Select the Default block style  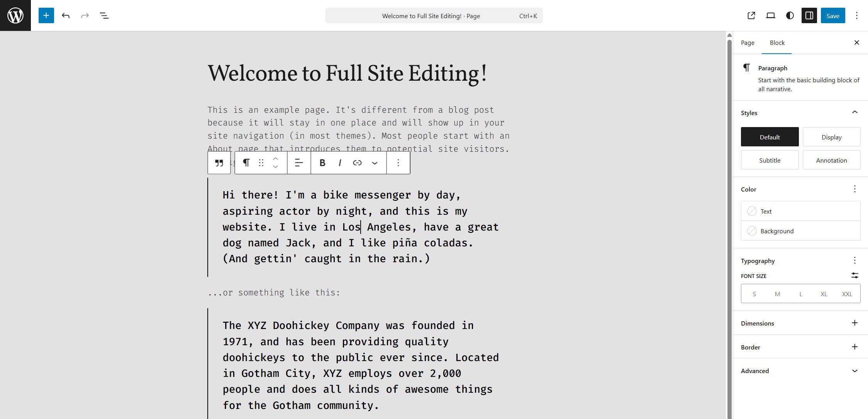[770, 137]
